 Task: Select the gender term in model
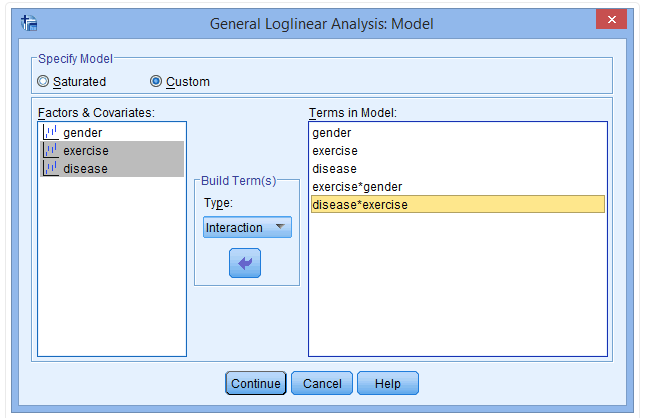(x=332, y=132)
